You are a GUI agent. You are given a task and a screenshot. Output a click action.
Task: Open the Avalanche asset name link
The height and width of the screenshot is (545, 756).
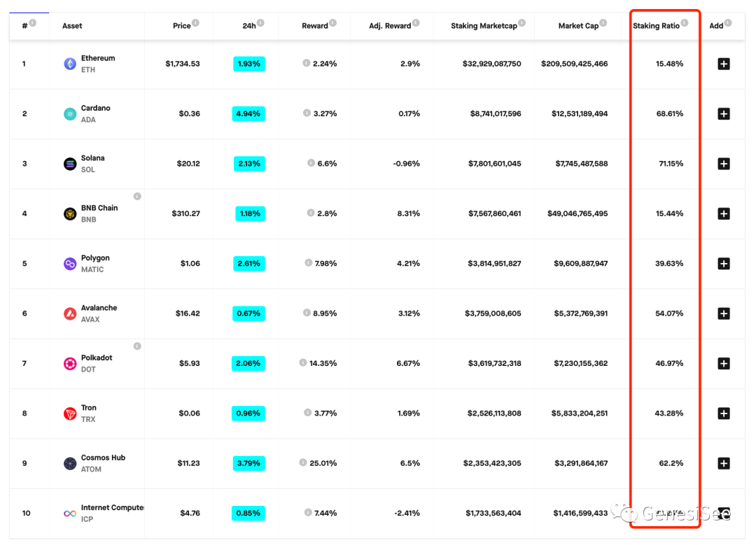99,308
